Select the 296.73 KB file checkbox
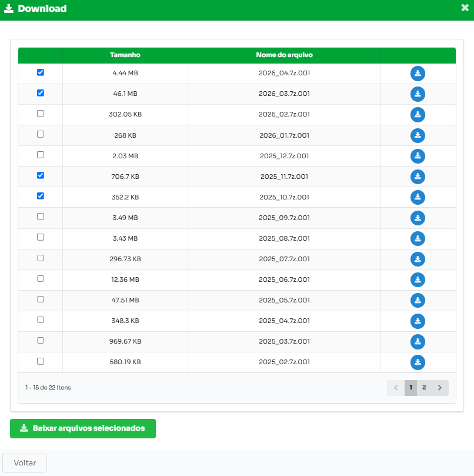 coord(41,258)
